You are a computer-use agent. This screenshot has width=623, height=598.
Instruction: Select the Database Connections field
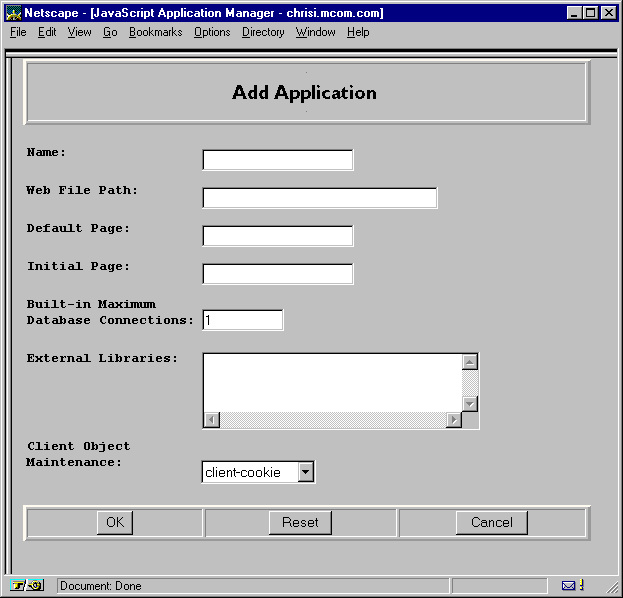243,320
